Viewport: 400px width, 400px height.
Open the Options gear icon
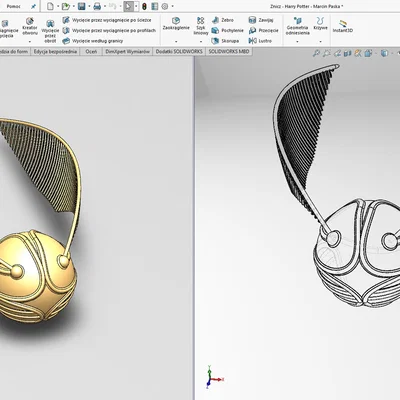(165, 6)
